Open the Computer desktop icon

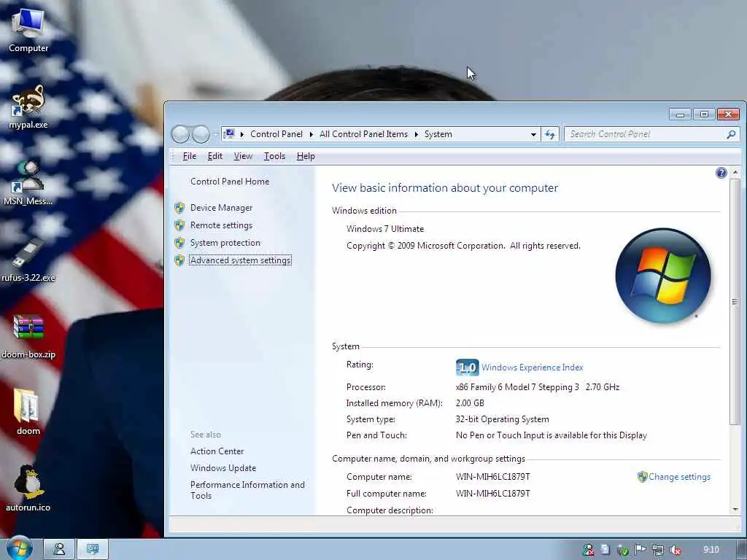[28, 30]
